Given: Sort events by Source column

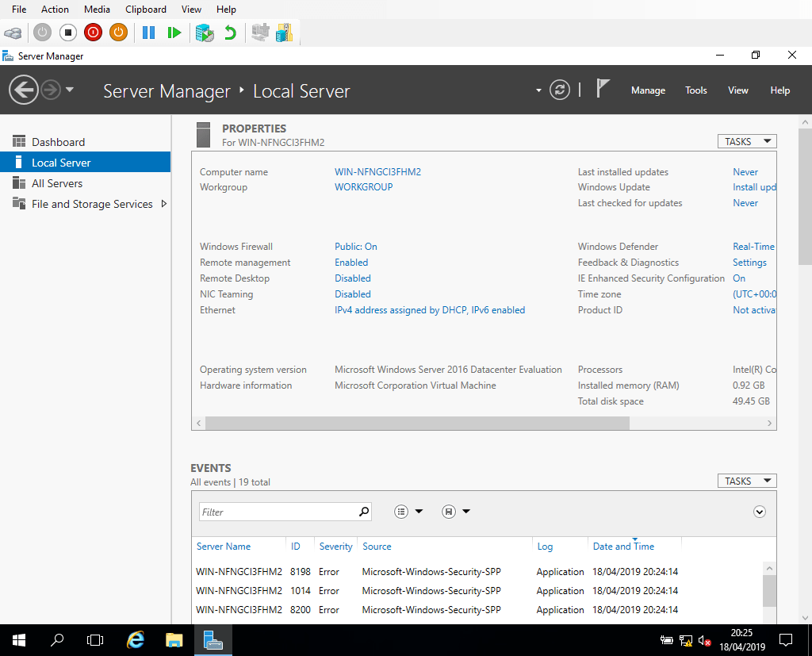Looking at the screenshot, I should [377, 547].
